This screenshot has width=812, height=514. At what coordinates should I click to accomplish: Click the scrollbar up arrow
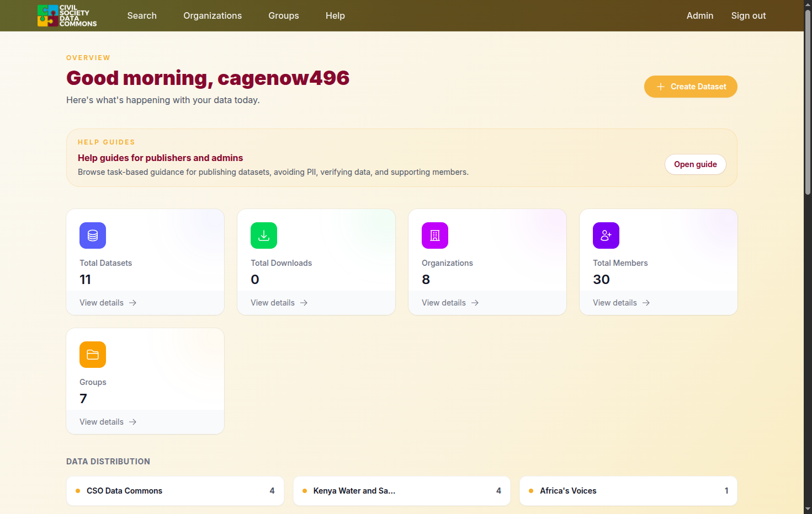808,4
